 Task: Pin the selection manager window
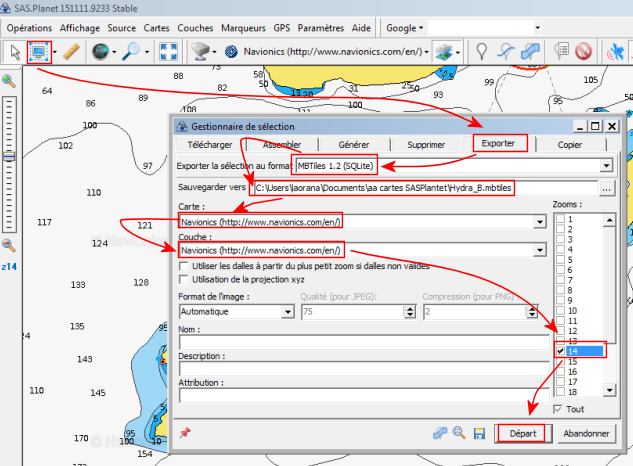[185, 433]
